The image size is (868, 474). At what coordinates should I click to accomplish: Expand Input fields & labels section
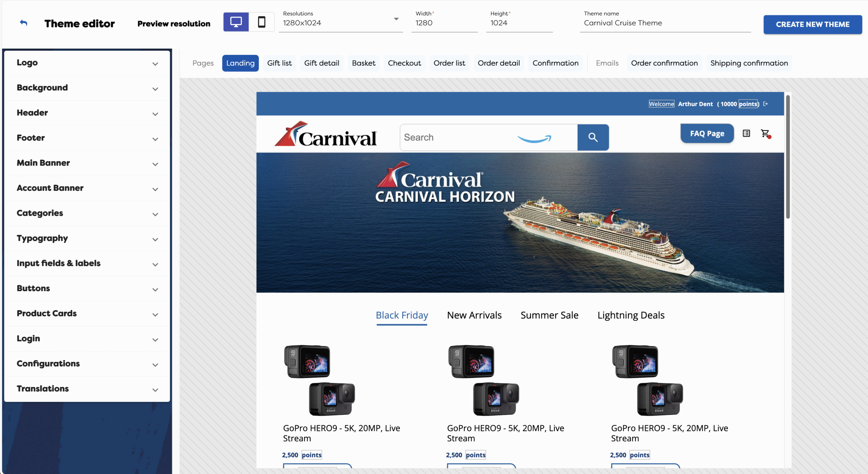click(87, 264)
